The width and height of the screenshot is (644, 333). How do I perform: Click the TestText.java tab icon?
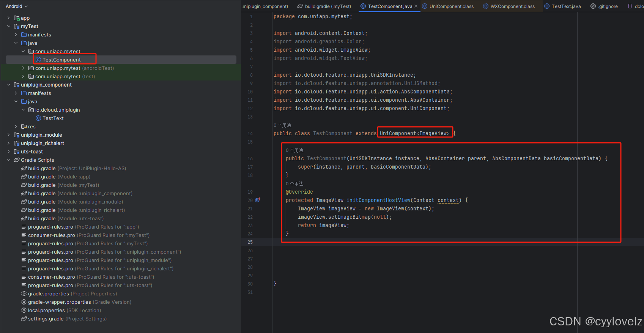[x=547, y=6]
